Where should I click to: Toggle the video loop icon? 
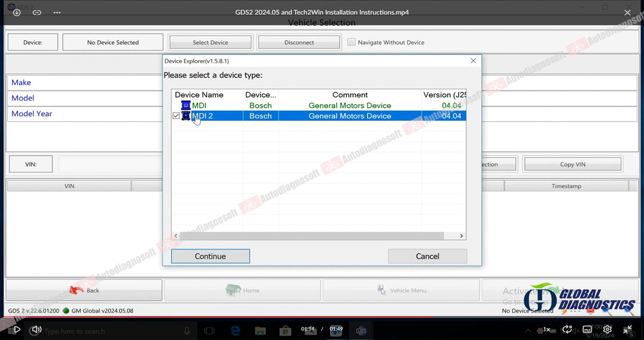coord(567,329)
